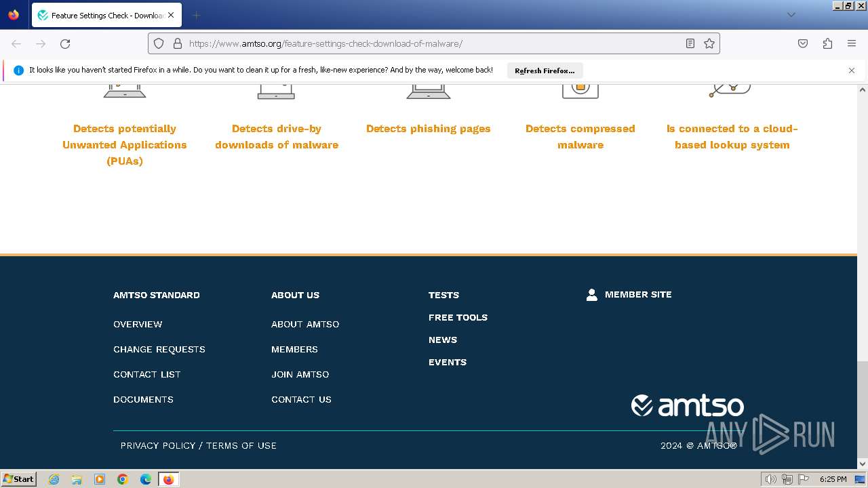868x488 pixels.
Task: Open CONTACT US footer link
Action: pos(301,399)
